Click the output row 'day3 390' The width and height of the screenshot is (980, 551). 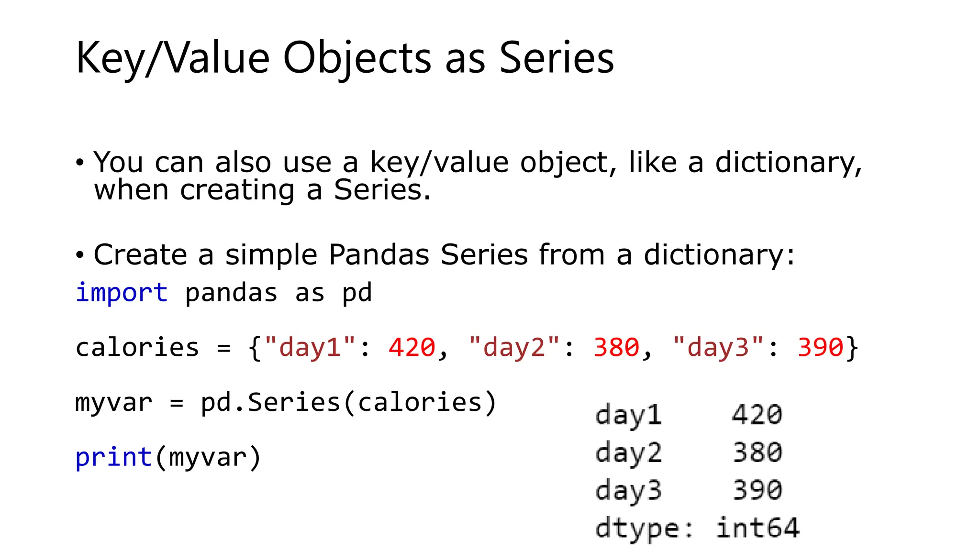pos(689,490)
